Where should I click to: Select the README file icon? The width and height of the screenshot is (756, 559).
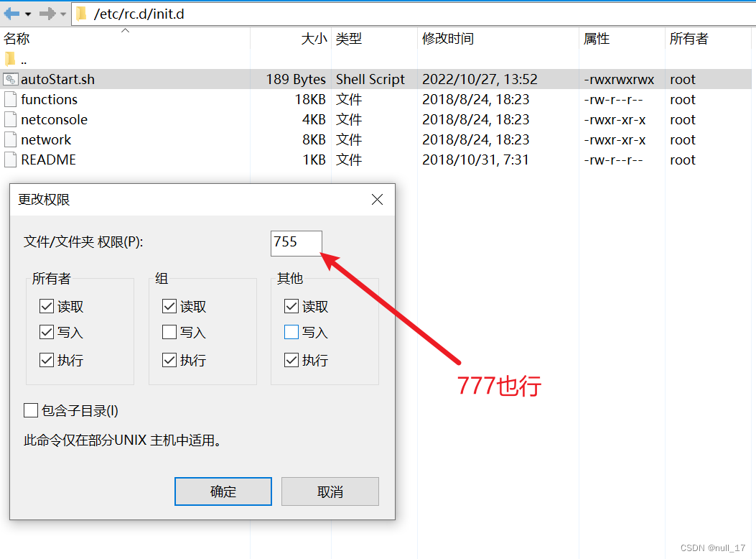coord(10,160)
